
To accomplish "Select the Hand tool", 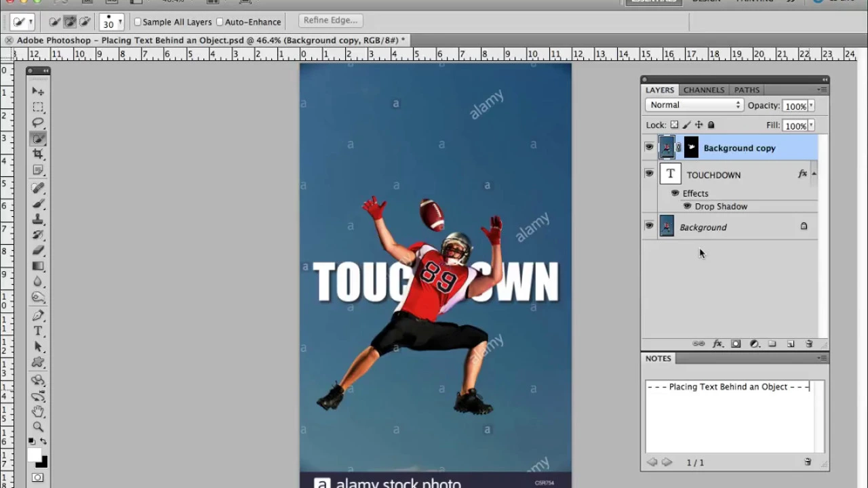I will 38,411.
